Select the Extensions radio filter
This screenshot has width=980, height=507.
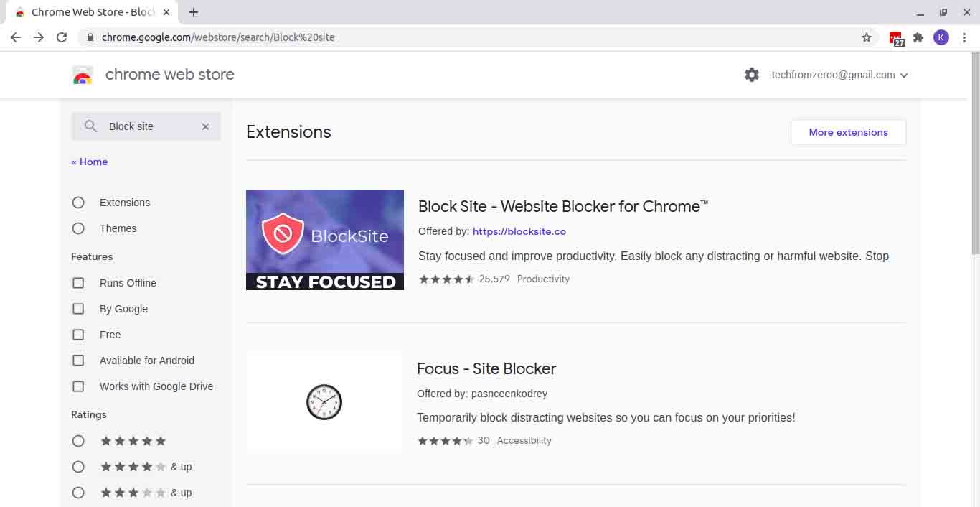78,203
